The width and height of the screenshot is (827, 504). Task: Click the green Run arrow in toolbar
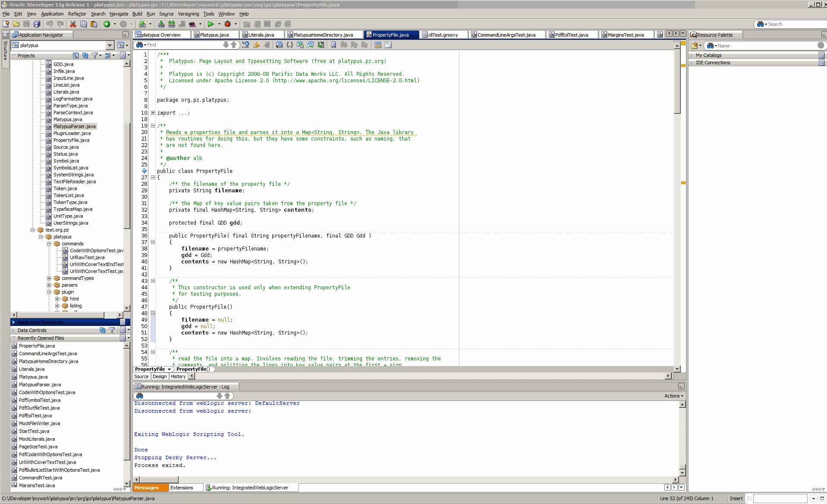tap(211, 24)
